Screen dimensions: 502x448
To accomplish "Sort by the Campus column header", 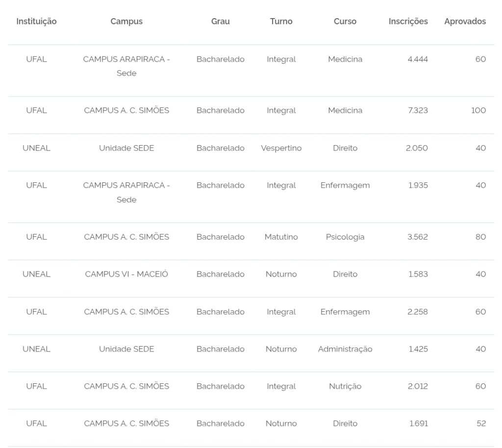I will (126, 22).
